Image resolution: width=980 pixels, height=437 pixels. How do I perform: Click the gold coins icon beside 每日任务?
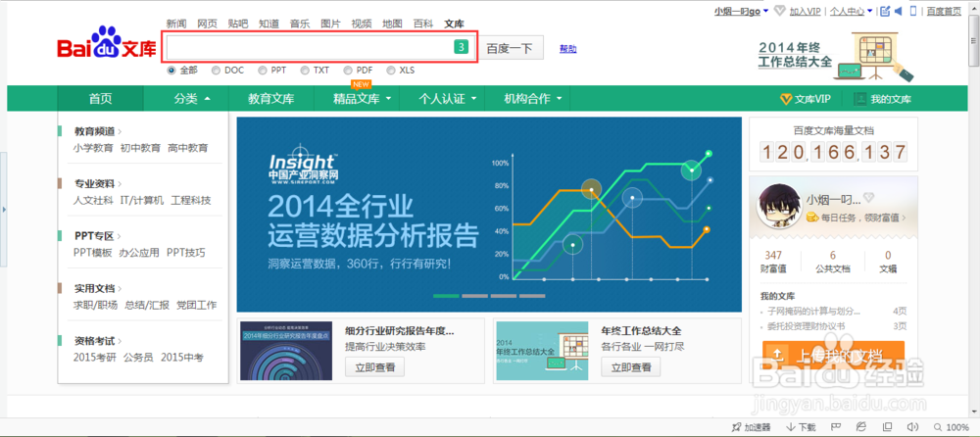tap(812, 218)
